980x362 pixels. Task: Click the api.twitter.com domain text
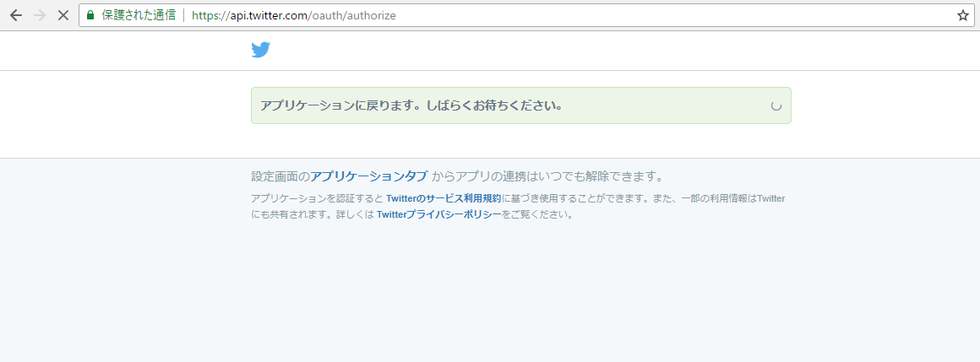pyautogui.click(x=263, y=15)
